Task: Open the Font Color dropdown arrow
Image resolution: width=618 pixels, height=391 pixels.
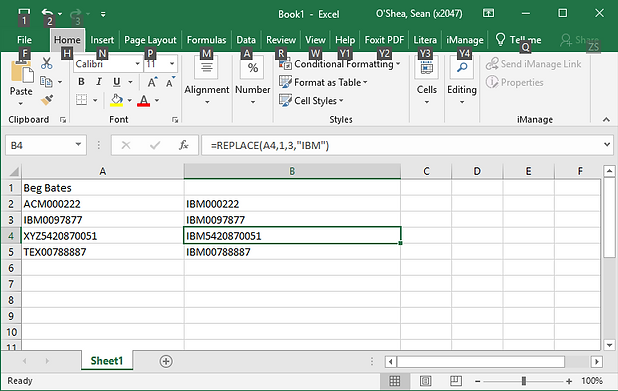Action: (157, 101)
